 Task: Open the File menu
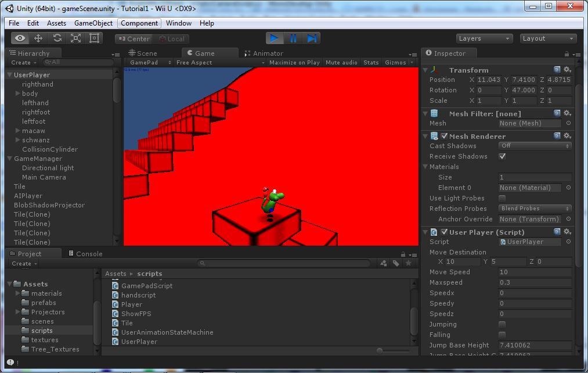[x=14, y=23]
